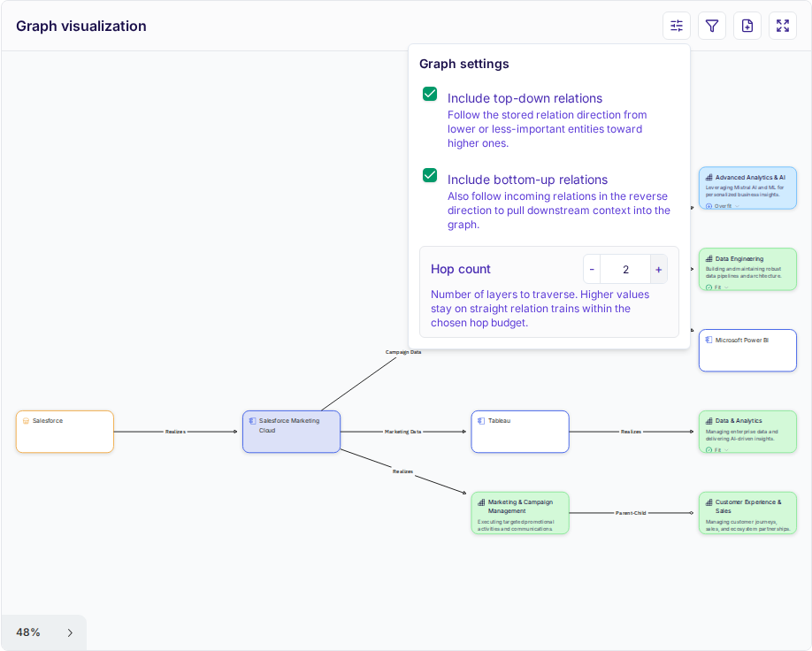Uncheck Include bottom-up relations checkbox
The image size is (812, 651).
point(430,175)
